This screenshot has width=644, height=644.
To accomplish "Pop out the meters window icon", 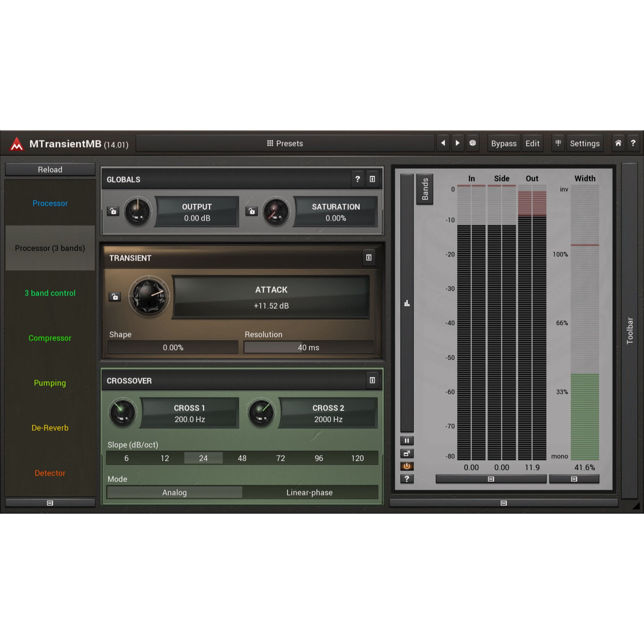I will [x=407, y=453].
